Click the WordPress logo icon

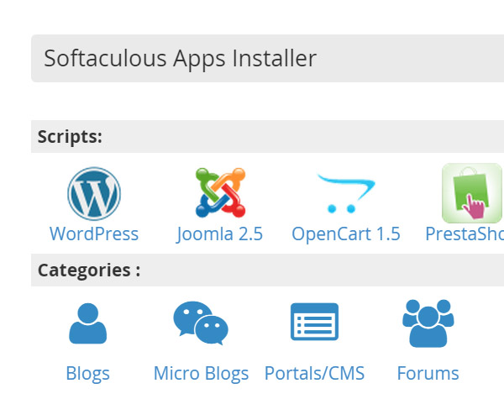coord(94,194)
